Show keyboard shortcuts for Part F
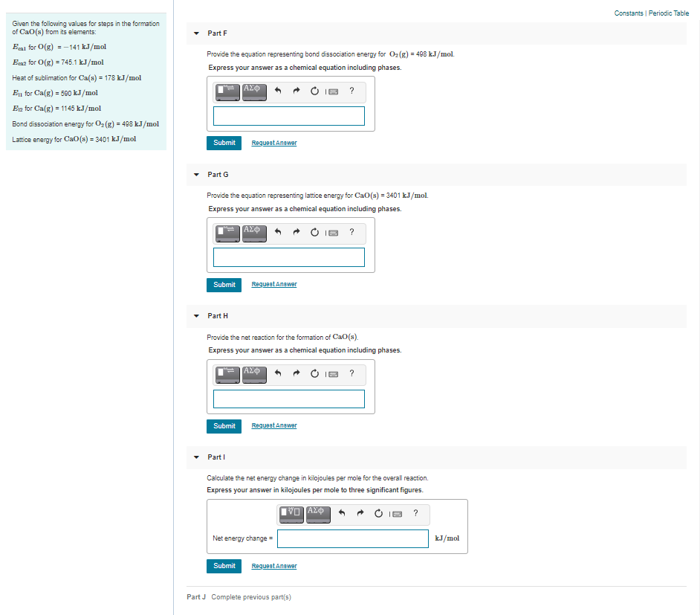Screen dimensions: 700x615 coord(333,91)
